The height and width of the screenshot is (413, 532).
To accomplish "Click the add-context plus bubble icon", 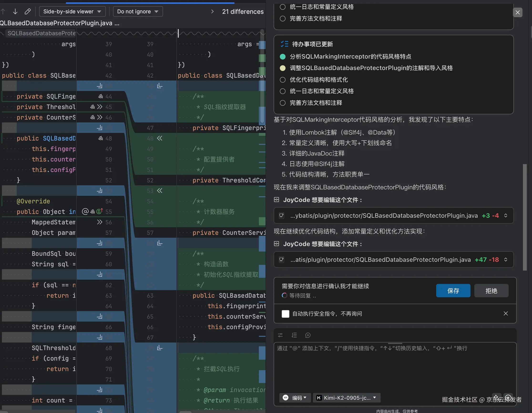I will (308, 335).
